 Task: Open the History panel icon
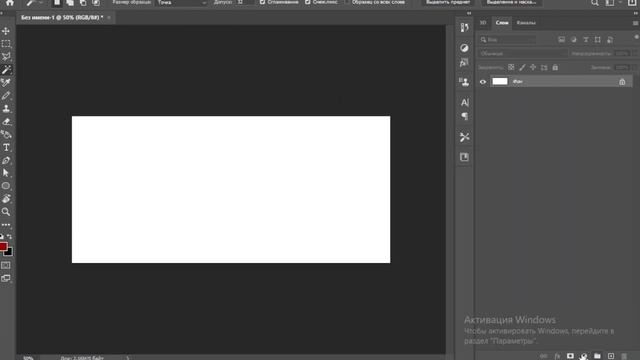coord(464,28)
